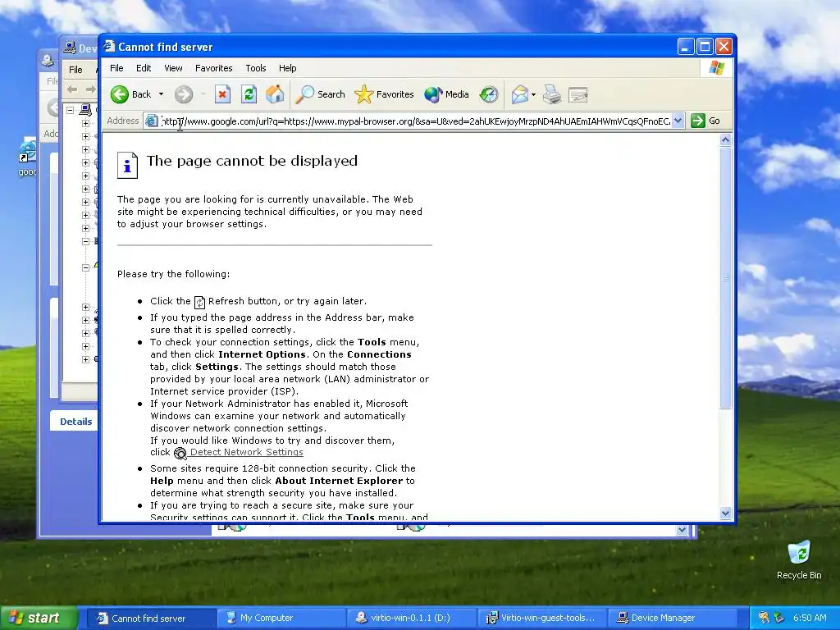Click the Internet Explorer title bar icon
The height and width of the screenshot is (630, 840).
coord(109,46)
